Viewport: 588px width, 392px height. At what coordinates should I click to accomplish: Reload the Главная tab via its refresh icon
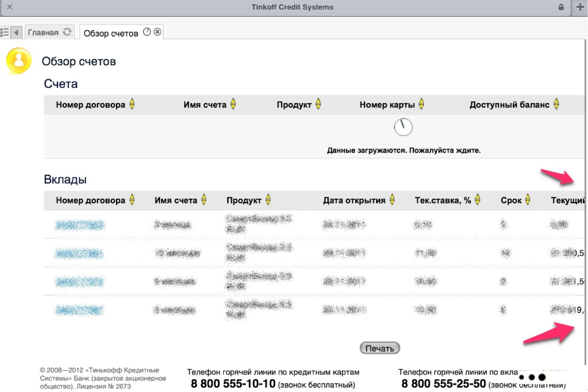point(67,32)
